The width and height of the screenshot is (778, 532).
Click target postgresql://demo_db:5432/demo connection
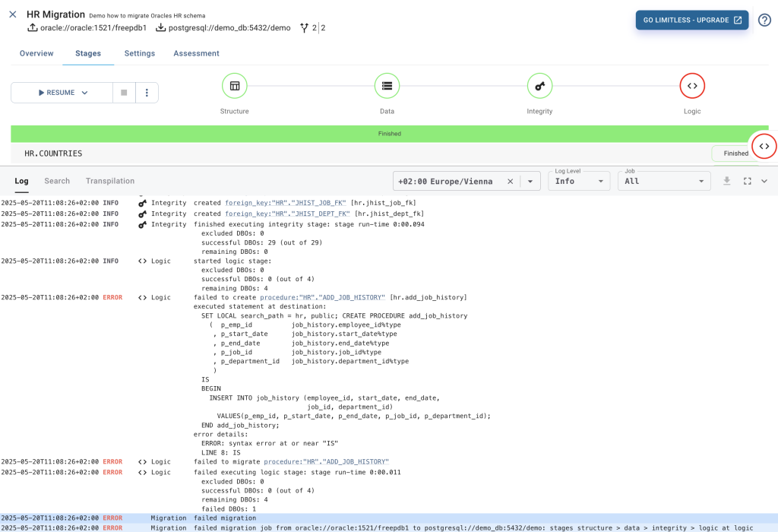(x=229, y=28)
